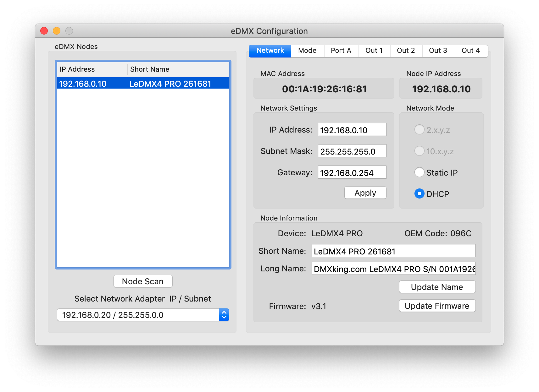Click the Update Name button
539x392 pixels.
(437, 287)
